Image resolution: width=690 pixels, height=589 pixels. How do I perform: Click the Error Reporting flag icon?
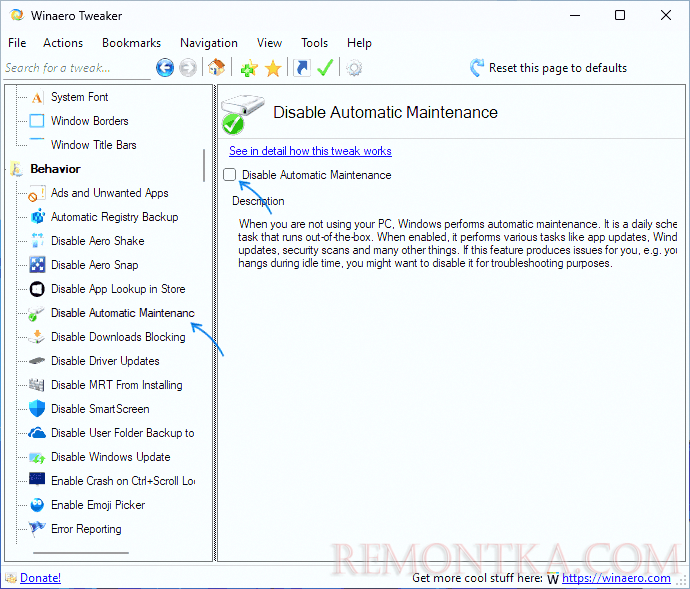point(37,528)
